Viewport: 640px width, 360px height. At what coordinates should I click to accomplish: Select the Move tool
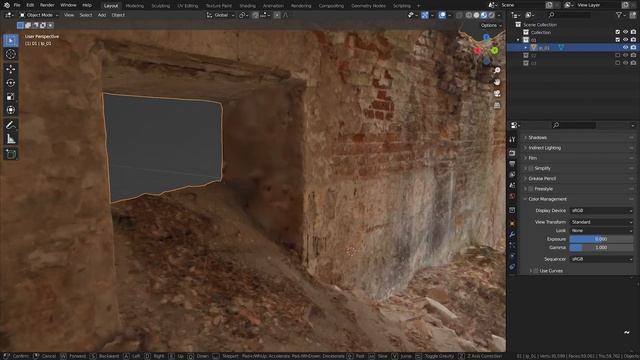tap(11, 69)
